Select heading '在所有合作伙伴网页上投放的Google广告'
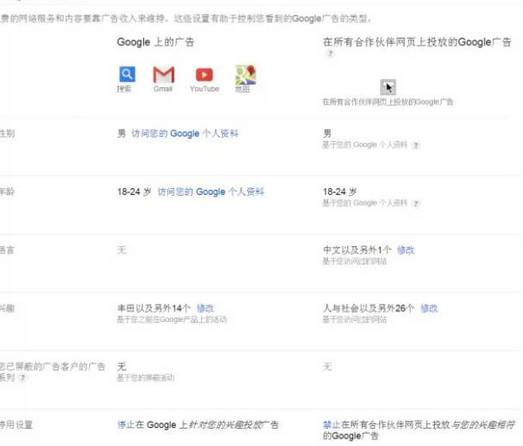Viewport: 523px width, 446px height. click(x=417, y=42)
